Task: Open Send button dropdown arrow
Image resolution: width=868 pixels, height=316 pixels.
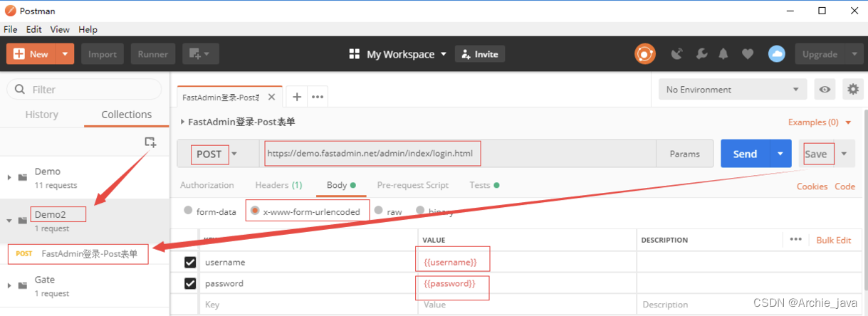Action: (780, 154)
